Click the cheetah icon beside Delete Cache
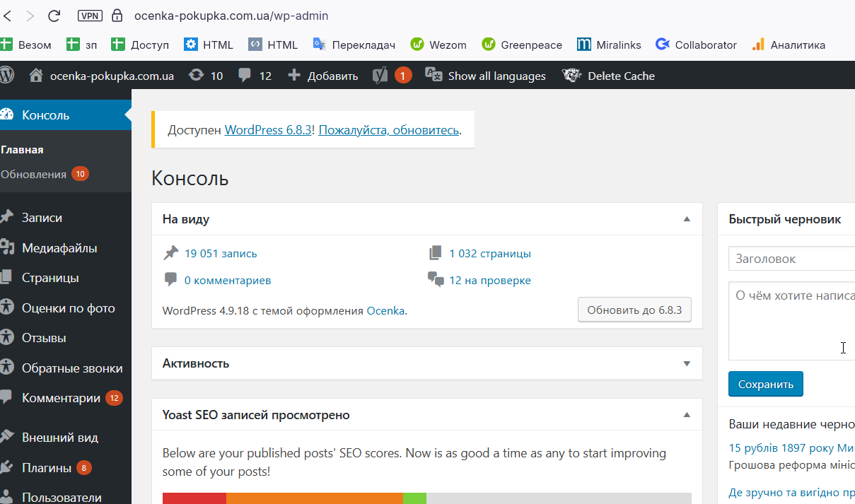855x504 pixels. click(571, 76)
